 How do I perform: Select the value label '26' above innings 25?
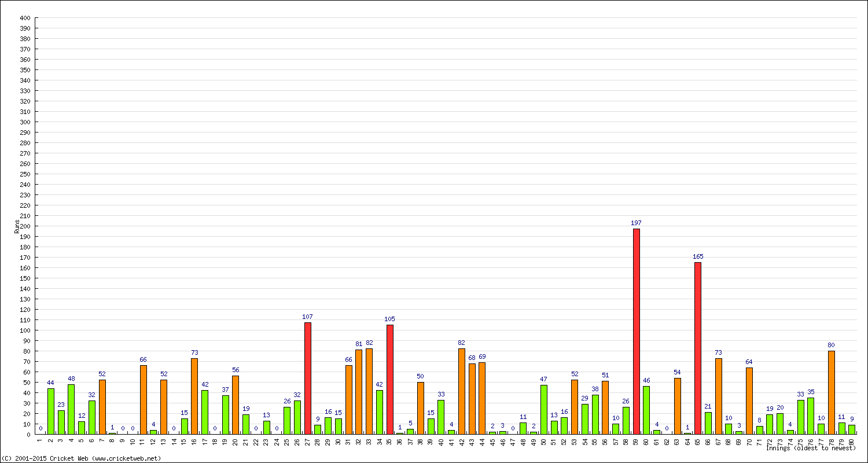coord(287,401)
